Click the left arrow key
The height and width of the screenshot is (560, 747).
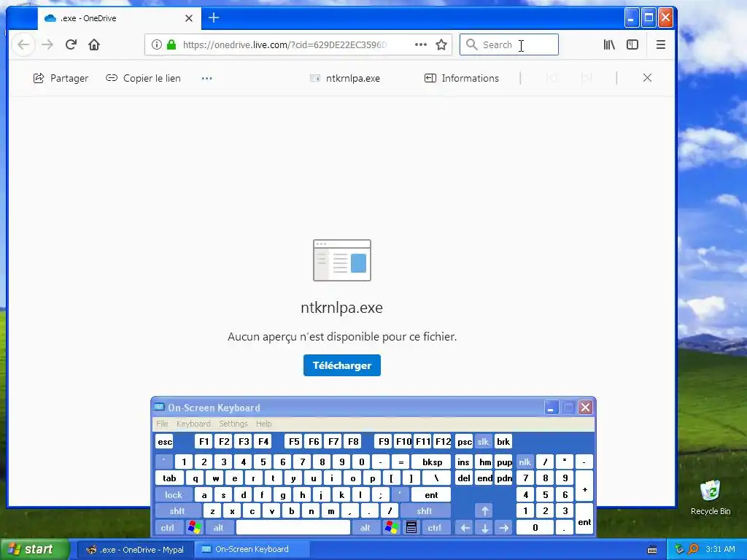point(465,528)
